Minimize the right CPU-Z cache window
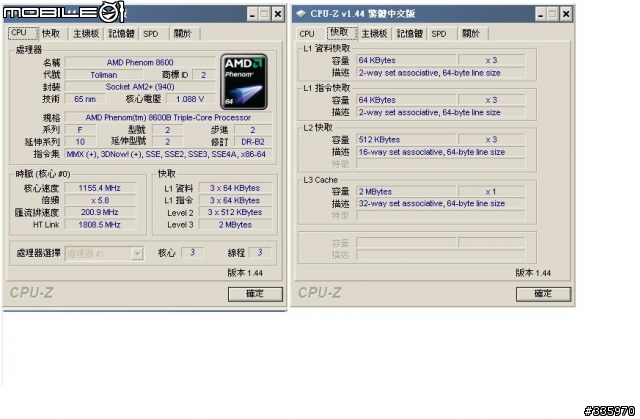 (540, 14)
